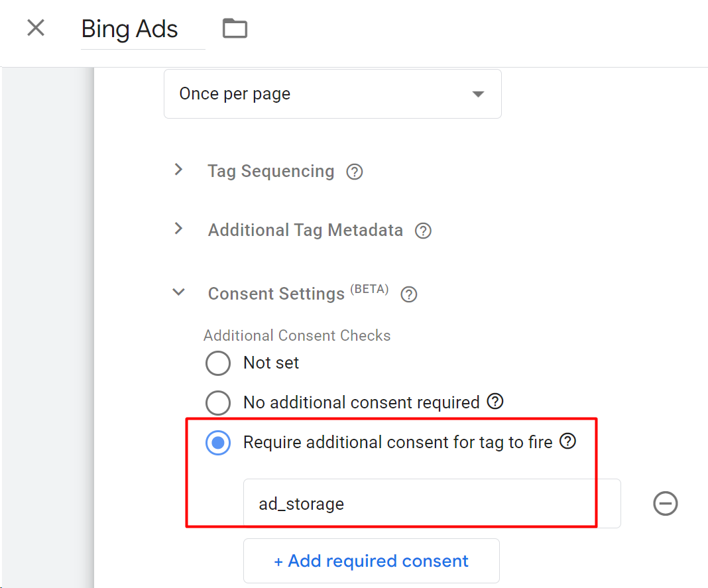Select the Not set radio option
708x588 pixels.
pyautogui.click(x=218, y=363)
